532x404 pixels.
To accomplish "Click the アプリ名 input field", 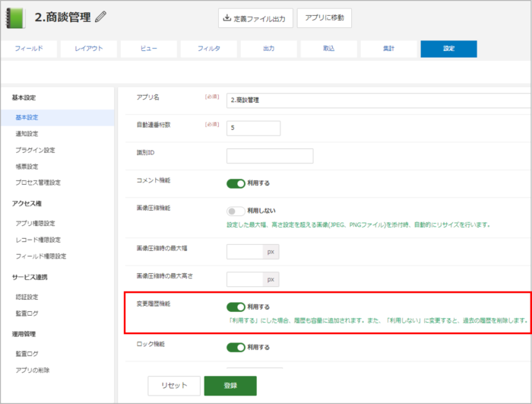I will pos(378,100).
